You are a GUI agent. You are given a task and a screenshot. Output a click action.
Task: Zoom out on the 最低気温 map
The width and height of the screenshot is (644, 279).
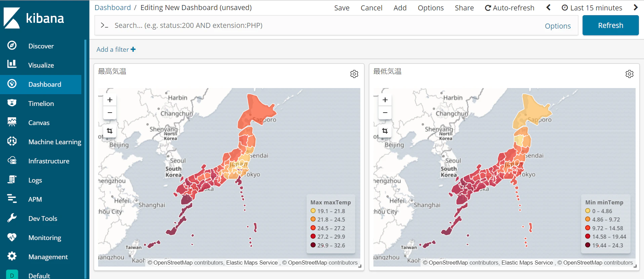coord(385,113)
